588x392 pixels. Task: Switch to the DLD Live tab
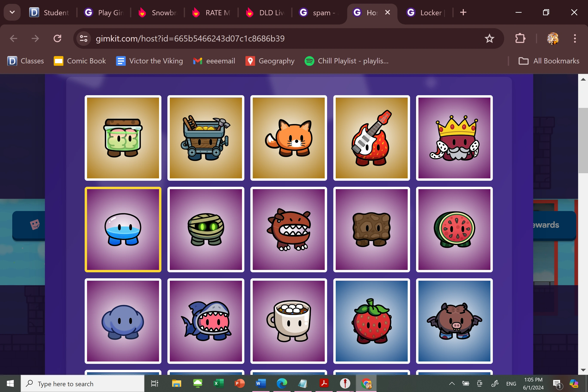click(265, 12)
